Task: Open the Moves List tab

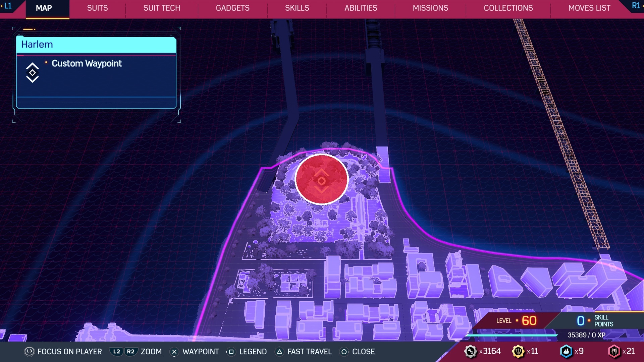Action: point(589,8)
